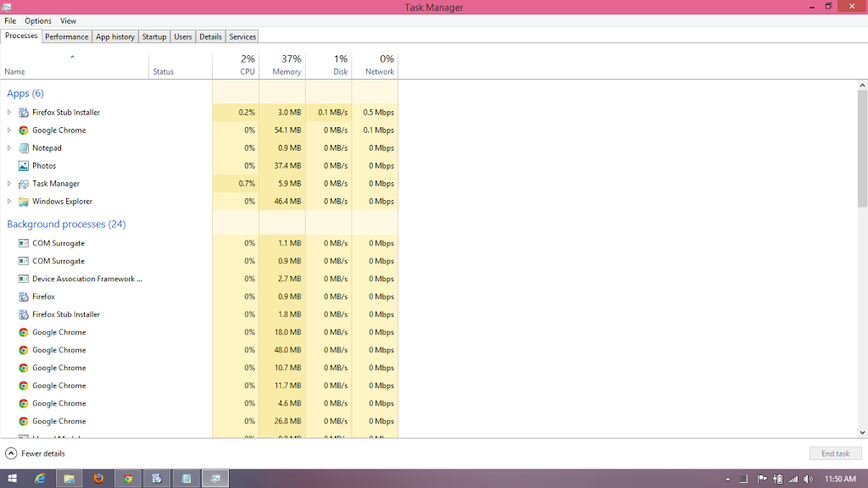The width and height of the screenshot is (868, 488).
Task: Switch to the Performance tab
Action: [x=66, y=36]
